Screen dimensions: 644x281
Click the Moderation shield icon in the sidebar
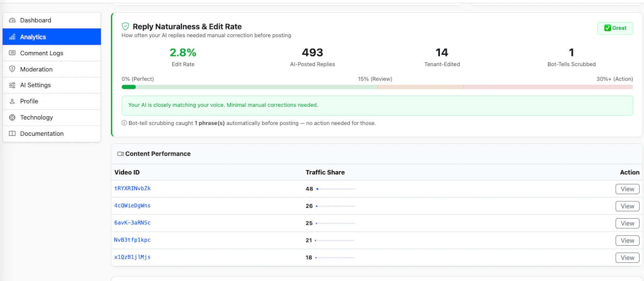pyautogui.click(x=12, y=69)
